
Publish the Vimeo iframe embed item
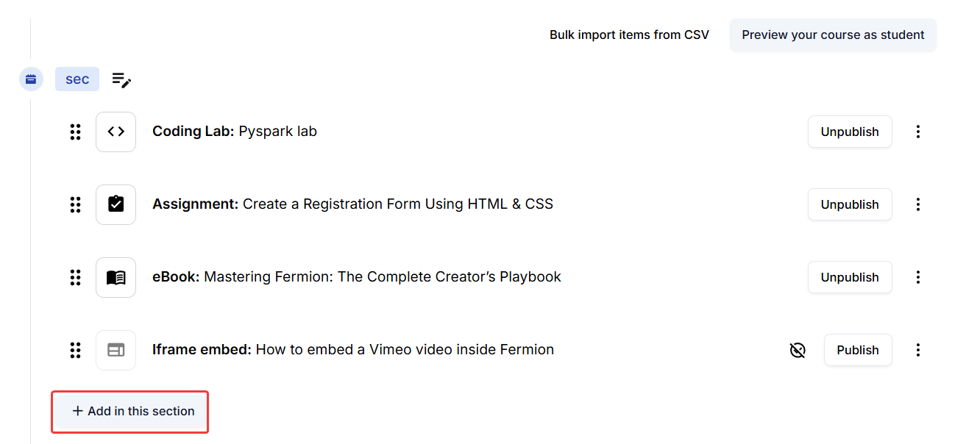[857, 350]
